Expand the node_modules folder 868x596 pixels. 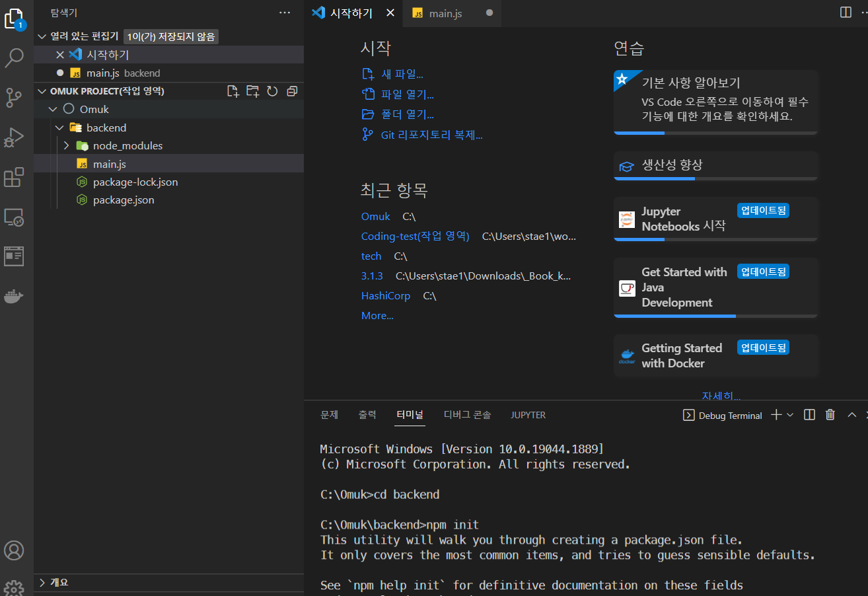click(x=66, y=145)
